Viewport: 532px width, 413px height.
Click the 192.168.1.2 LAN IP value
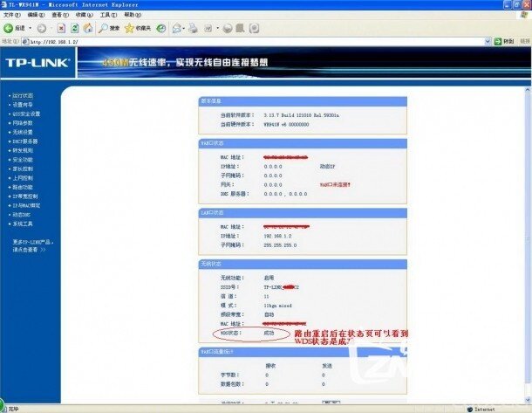click(277, 236)
